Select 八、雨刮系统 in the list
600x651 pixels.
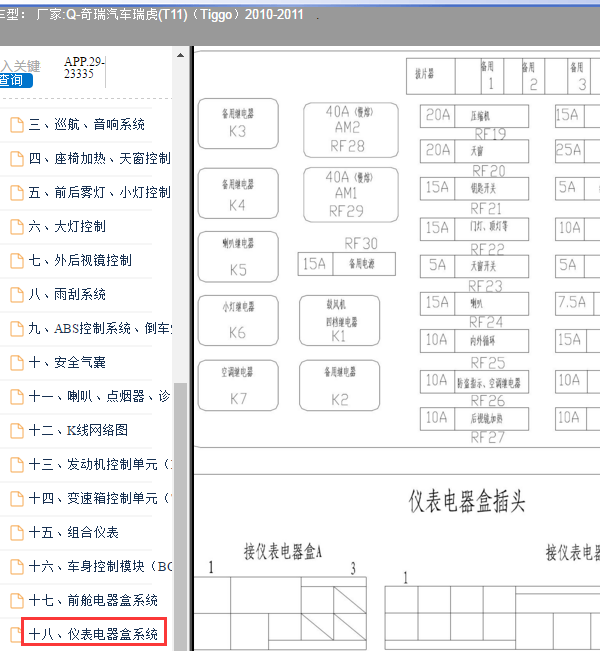point(67,294)
